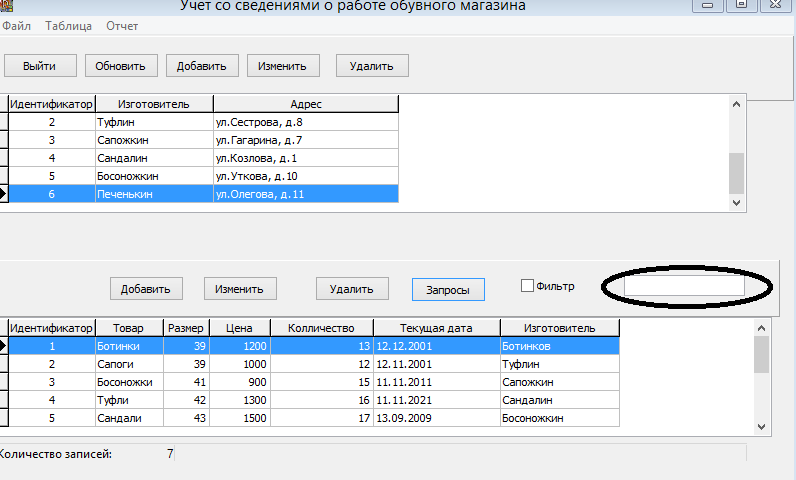
Task: Click the lower Удалить button next to Запросы
Action: [x=352, y=289]
